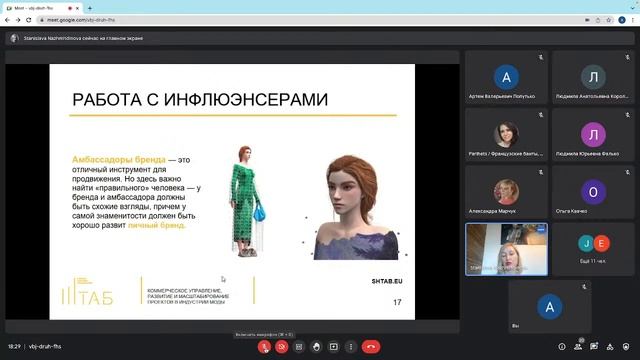Open the chat panel icon
The image size is (640, 360).
(594, 347)
